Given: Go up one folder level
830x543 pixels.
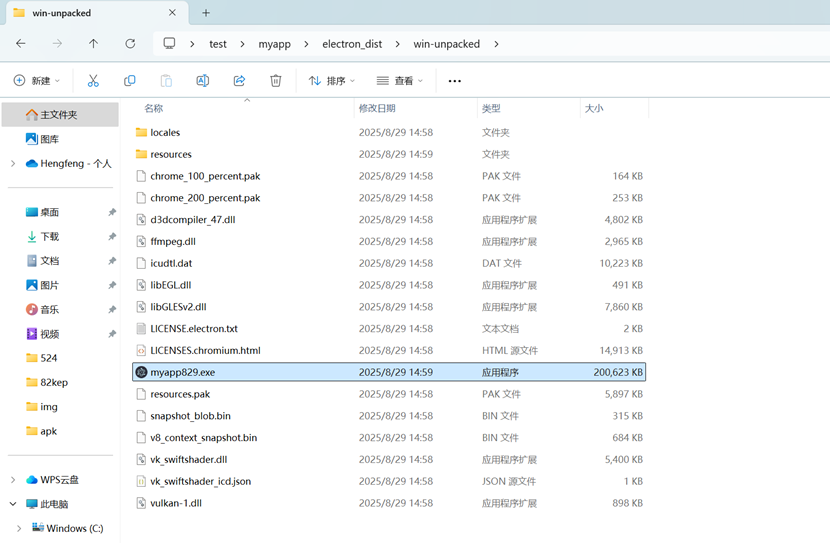Looking at the screenshot, I should coord(93,43).
